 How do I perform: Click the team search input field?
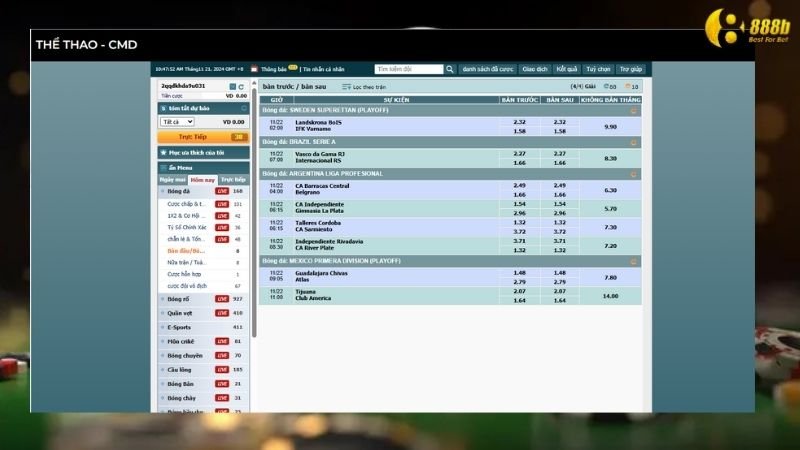tap(409, 69)
